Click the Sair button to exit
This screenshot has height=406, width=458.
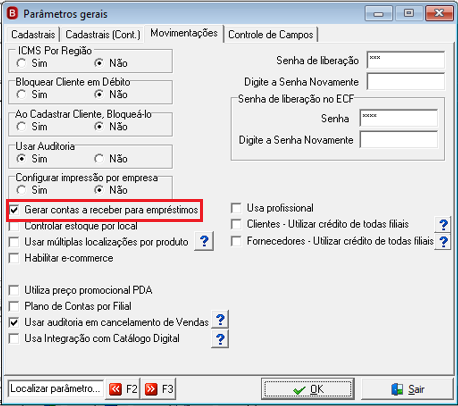(x=407, y=389)
